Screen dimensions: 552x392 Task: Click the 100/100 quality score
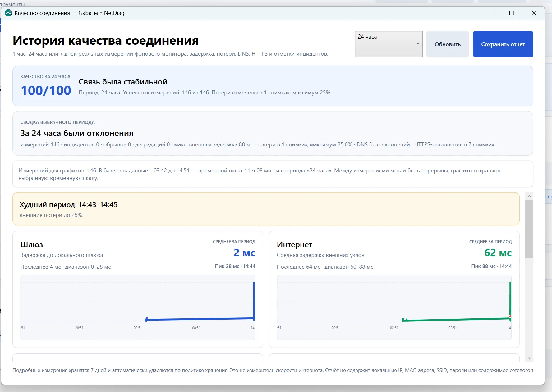tap(46, 91)
